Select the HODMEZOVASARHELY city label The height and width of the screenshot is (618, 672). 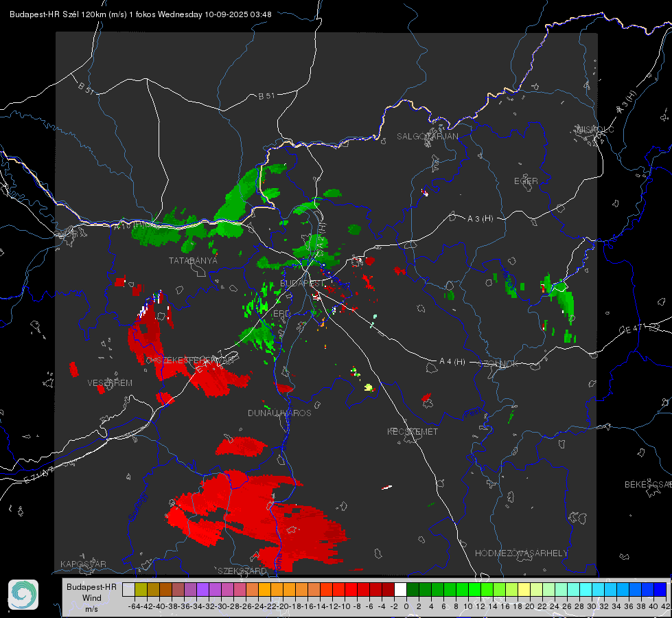(x=521, y=553)
